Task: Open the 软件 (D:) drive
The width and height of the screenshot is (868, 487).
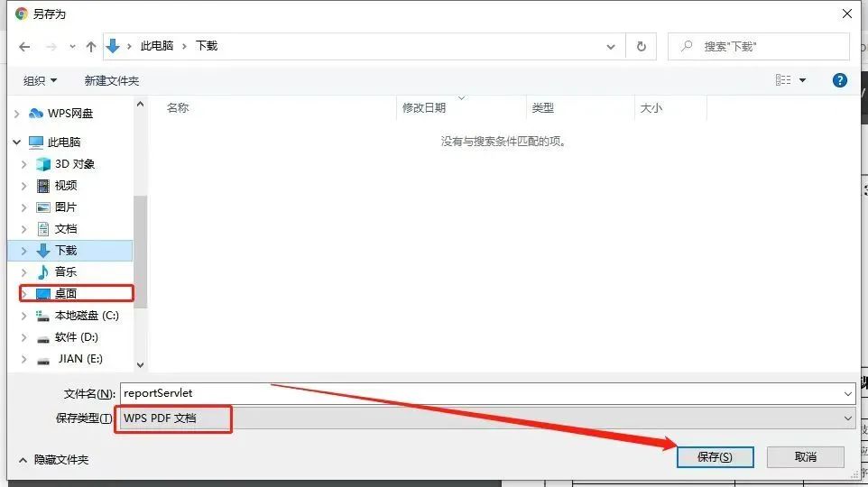Action: click(x=76, y=337)
